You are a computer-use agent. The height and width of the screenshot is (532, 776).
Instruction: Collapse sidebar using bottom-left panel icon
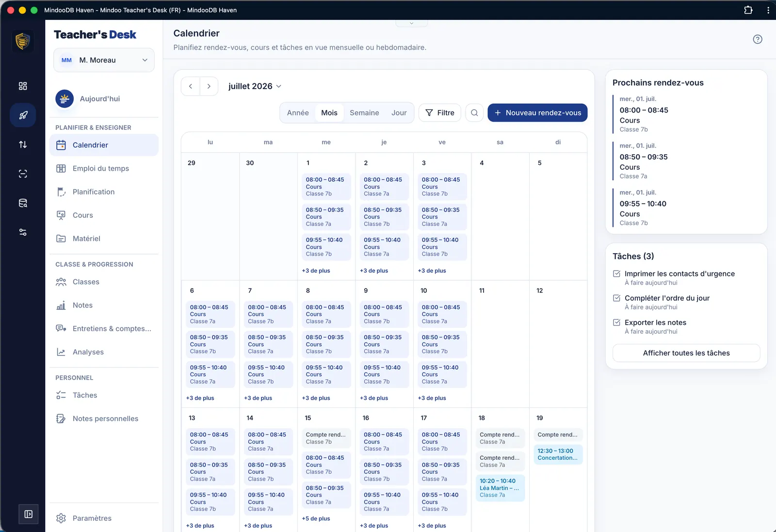click(29, 514)
